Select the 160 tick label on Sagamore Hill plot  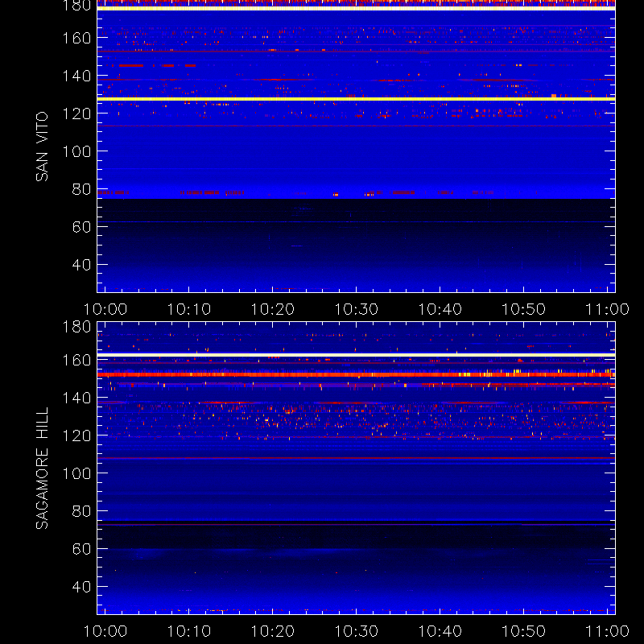(x=76, y=360)
